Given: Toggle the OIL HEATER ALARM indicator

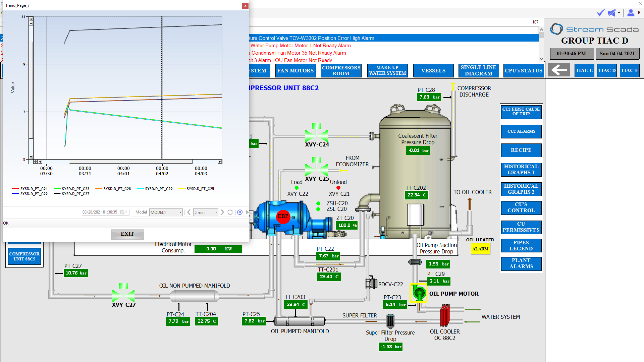Looking at the screenshot, I should (x=480, y=248).
